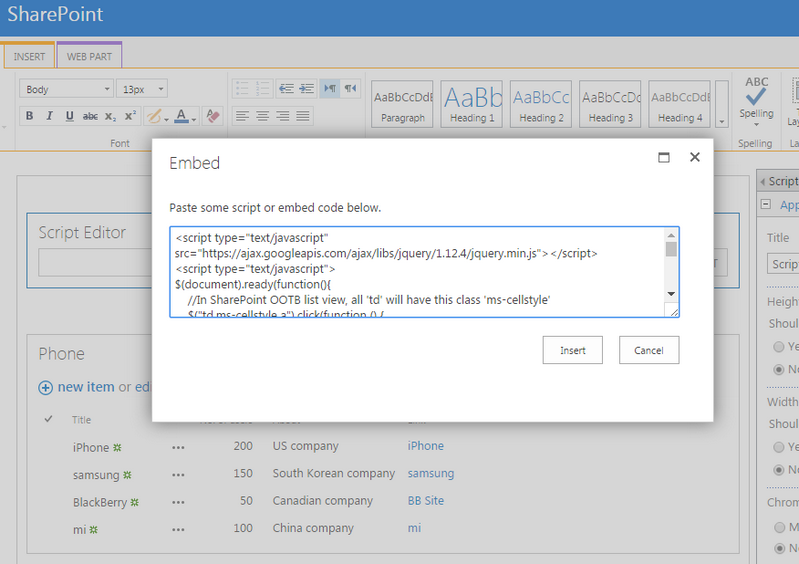Toggle underline formatting

[x=69, y=116]
